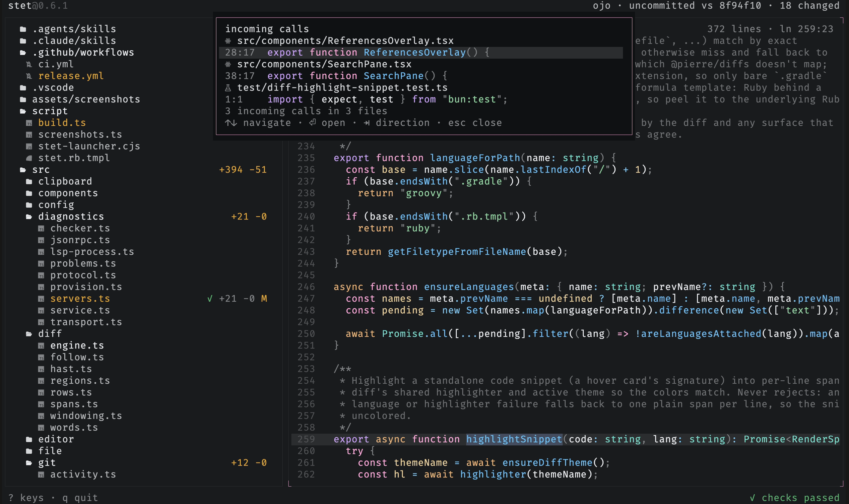Click the '+394 -51' diff stat on src
The height and width of the screenshot is (504, 849).
tap(243, 170)
